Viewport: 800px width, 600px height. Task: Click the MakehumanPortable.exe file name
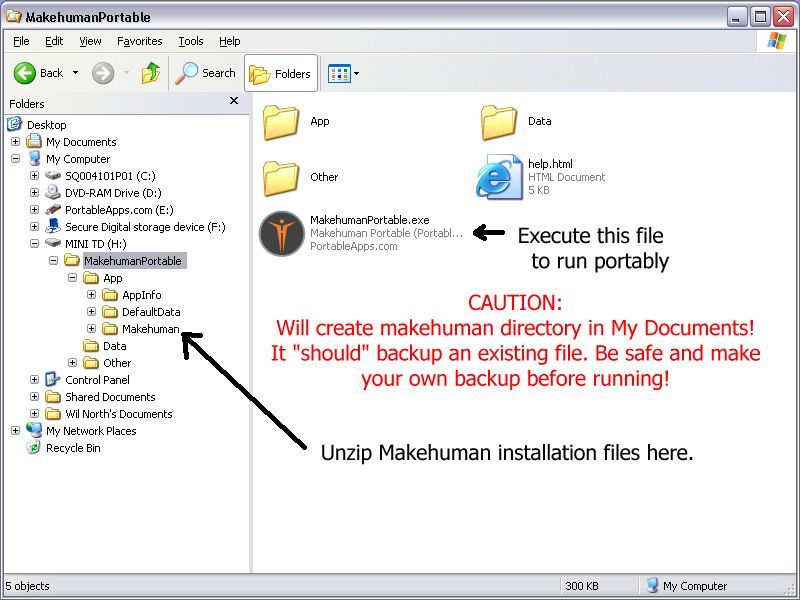click(x=369, y=220)
